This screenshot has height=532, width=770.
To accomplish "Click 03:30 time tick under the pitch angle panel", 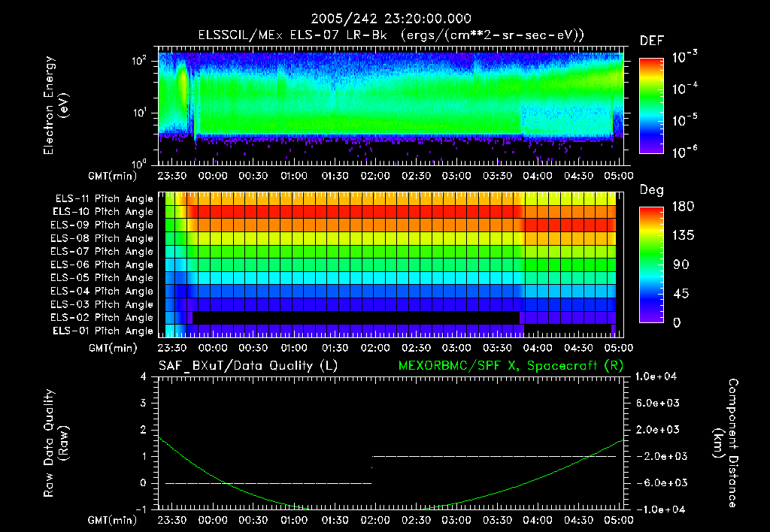I will click(x=497, y=348).
